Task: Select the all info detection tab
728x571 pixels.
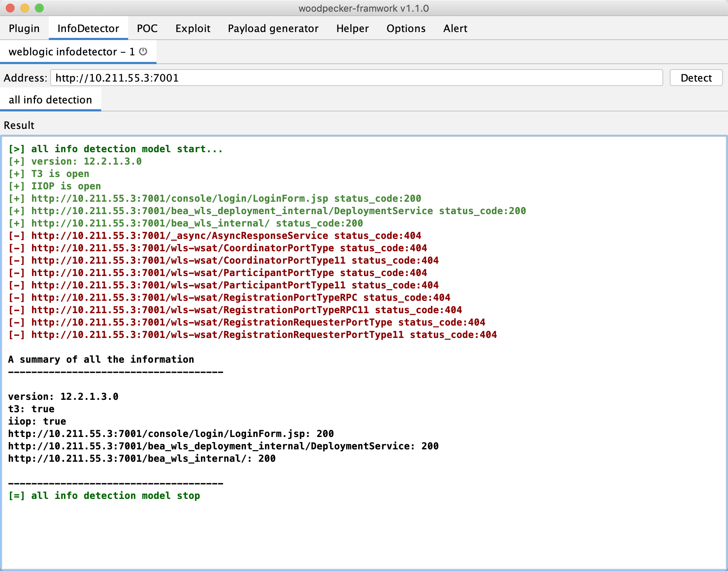Action: point(50,100)
